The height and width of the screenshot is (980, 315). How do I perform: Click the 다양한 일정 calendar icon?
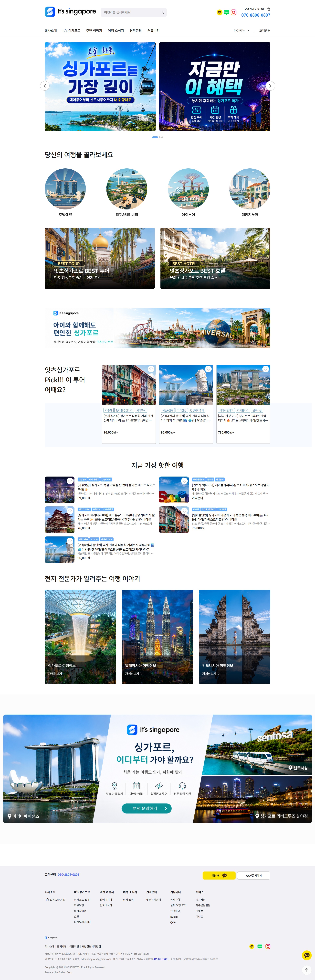pos(136,786)
